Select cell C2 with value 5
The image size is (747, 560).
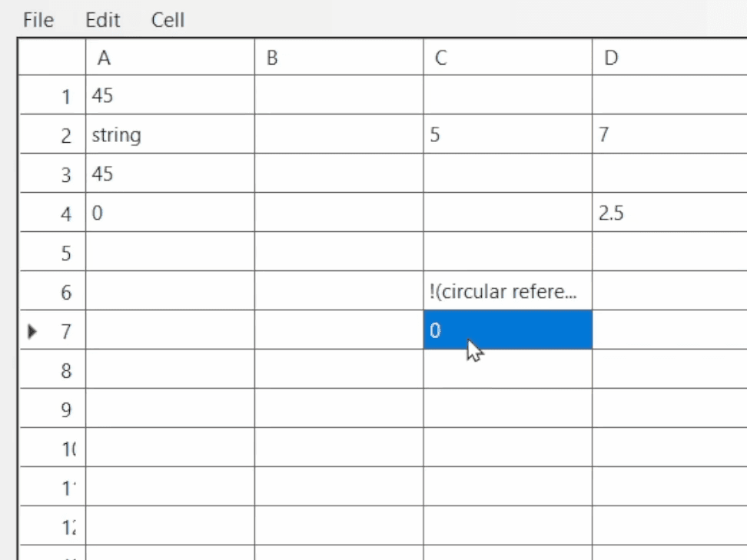(x=508, y=134)
